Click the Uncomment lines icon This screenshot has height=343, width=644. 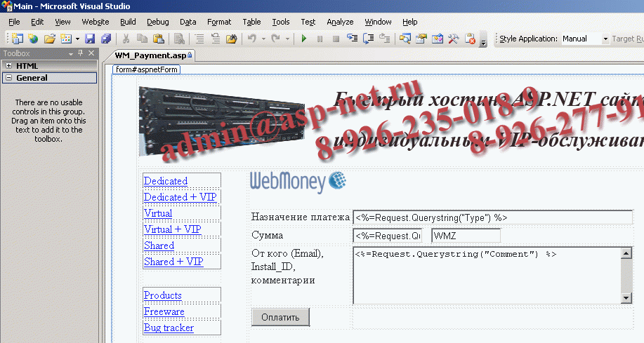pyautogui.click(x=215, y=39)
